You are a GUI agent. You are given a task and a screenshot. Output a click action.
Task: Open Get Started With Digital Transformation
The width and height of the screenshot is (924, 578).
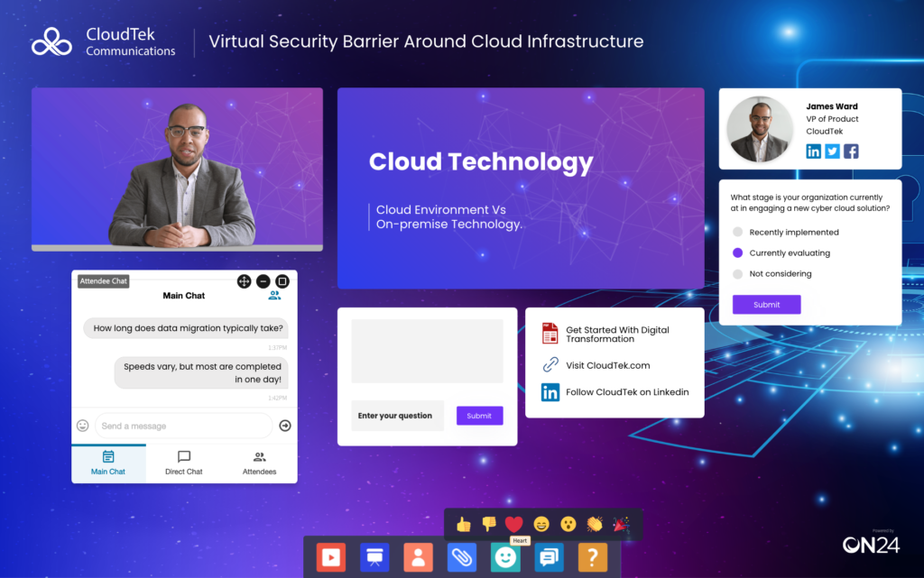[617, 335]
